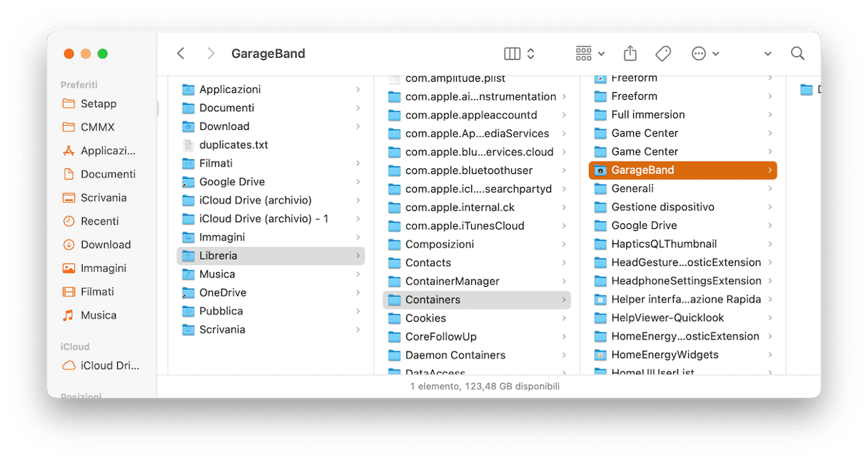The height and width of the screenshot is (460, 868).
Task: Select Documenti folder below Applicazioni in the column
Action: coord(271,108)
